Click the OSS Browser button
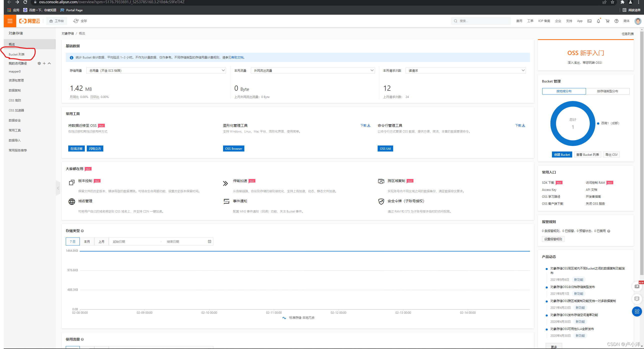The image size is (644, 349). click(x=233, y=149)
